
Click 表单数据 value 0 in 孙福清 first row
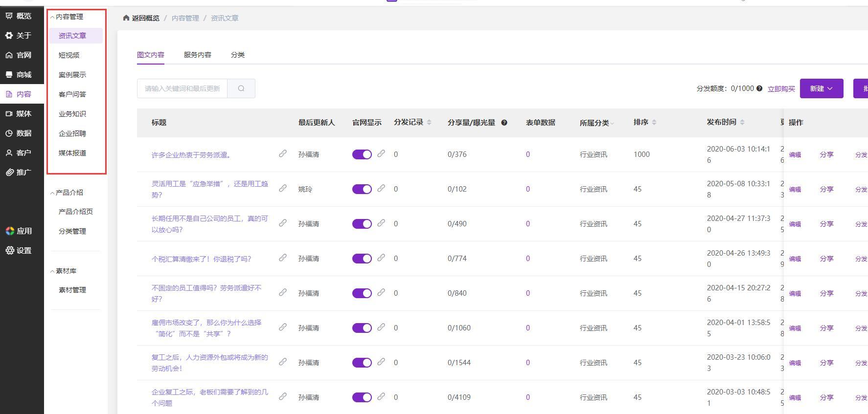click(x=528, y=154)
